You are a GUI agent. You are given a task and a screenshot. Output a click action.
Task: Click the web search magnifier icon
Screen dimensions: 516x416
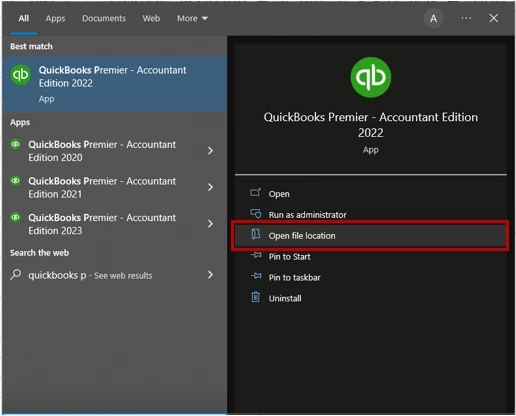(15, 275)
